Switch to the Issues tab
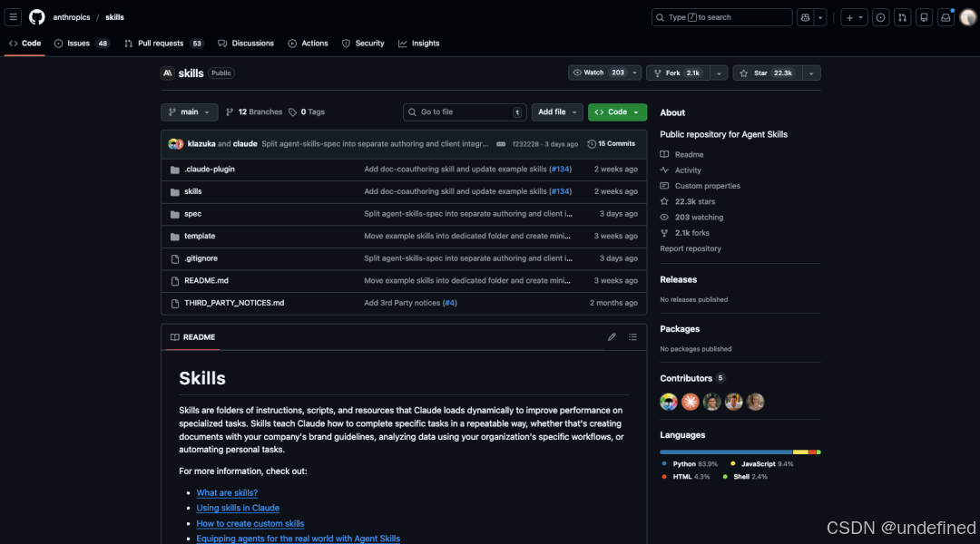This screenshot has height=544, width=980. 82,44
